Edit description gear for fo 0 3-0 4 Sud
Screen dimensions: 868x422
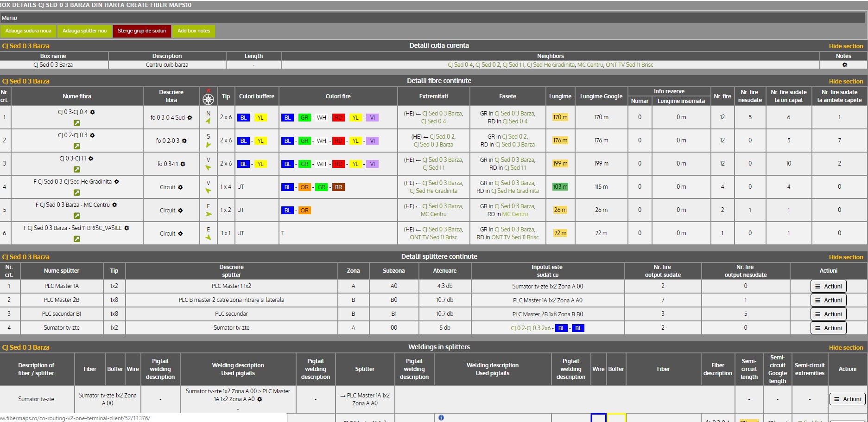point(190,118)
